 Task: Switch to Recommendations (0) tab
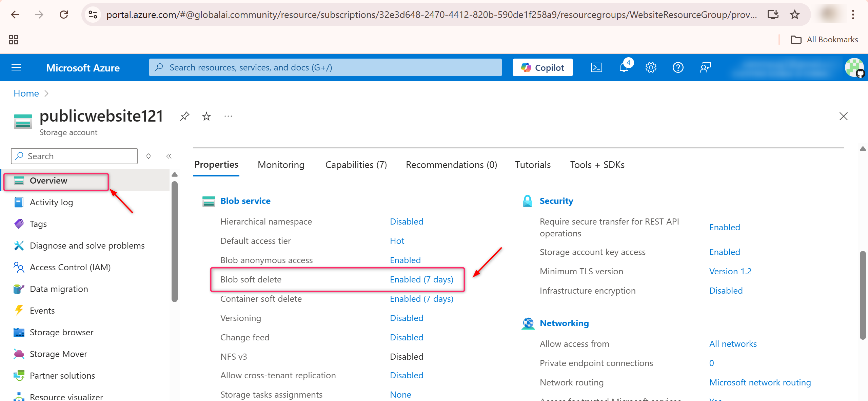coord(451,165)
